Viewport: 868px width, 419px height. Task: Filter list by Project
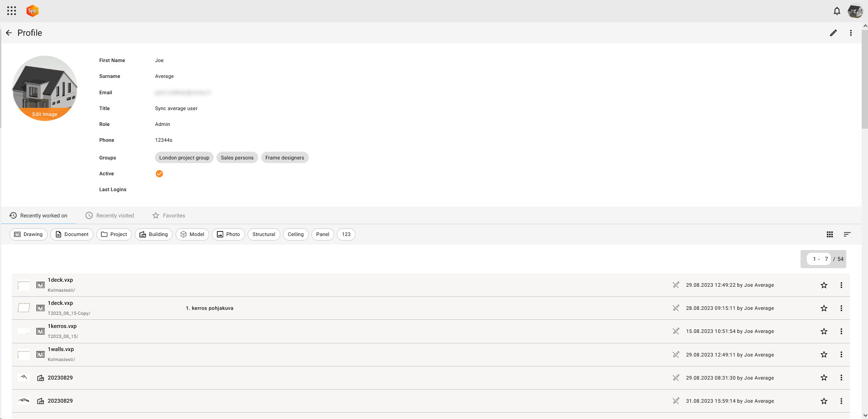pos(114,234)
